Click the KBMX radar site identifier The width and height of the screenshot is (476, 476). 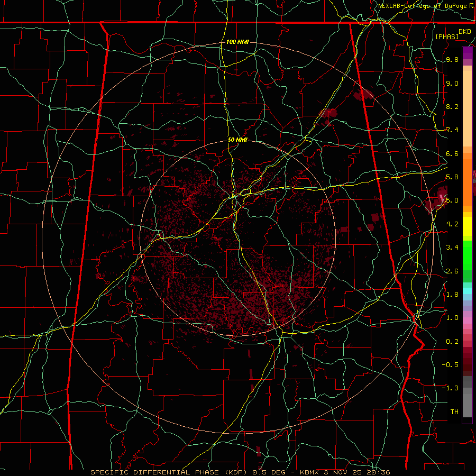(x=309, y=472)
